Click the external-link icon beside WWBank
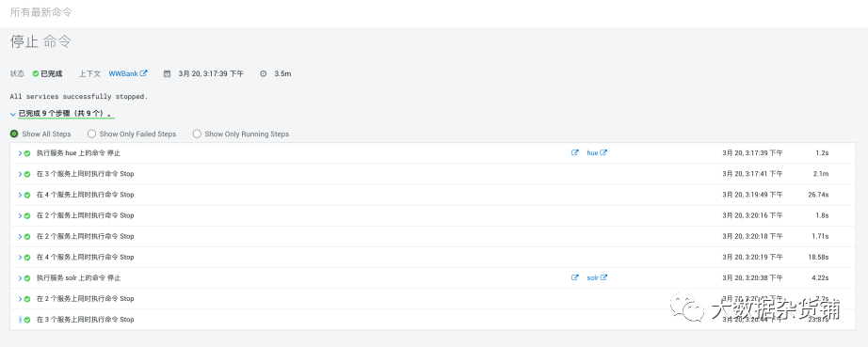The image size is (868, 347). [144, 73]
